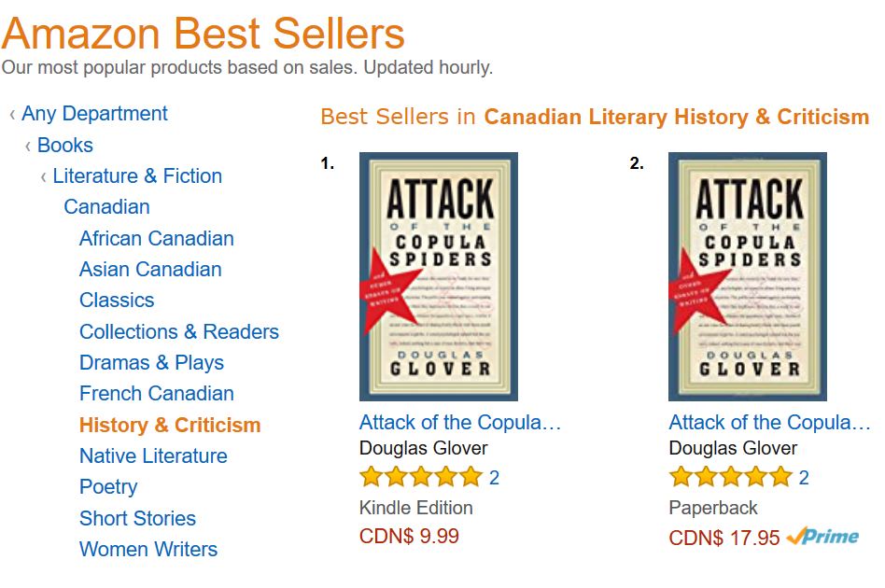Click the Prime badge on Paperback listing
885x588 pixels.
tap(822, 537)
